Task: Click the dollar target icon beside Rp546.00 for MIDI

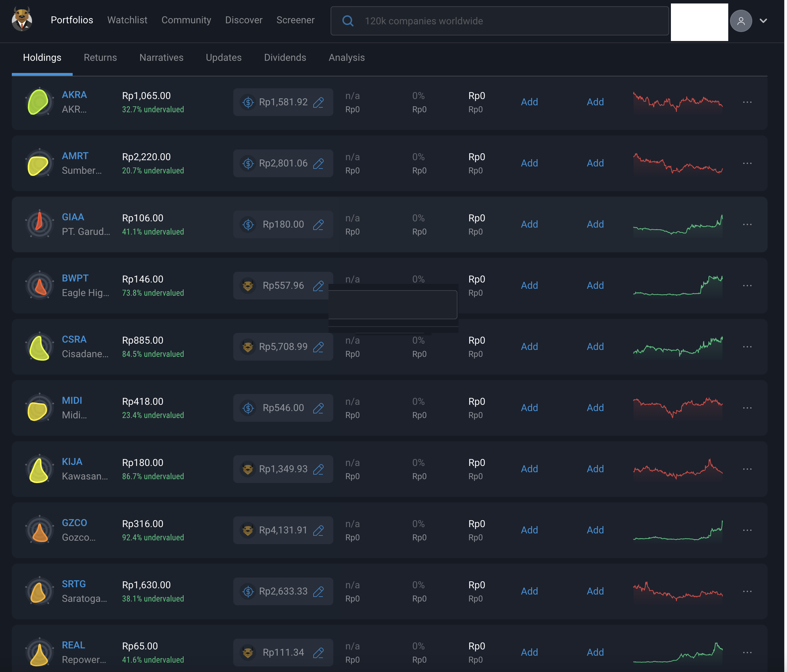Action: pos(248,408)
